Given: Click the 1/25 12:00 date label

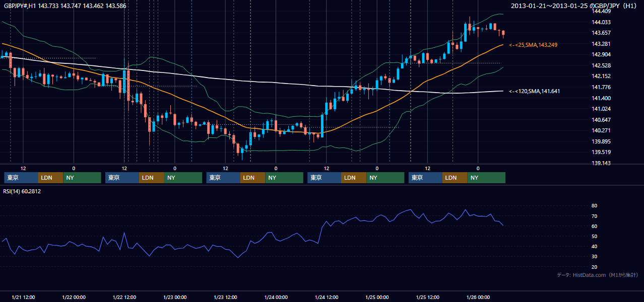Looking at the screenshot, I should [x=428, y=297].
